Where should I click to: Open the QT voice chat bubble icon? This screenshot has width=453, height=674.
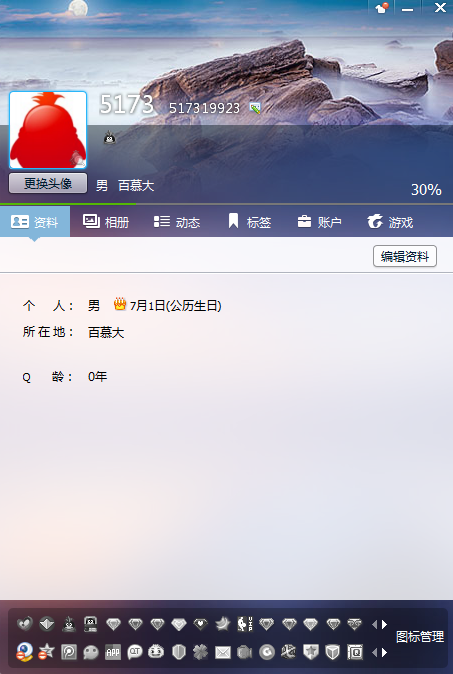[x=135, y=653]
